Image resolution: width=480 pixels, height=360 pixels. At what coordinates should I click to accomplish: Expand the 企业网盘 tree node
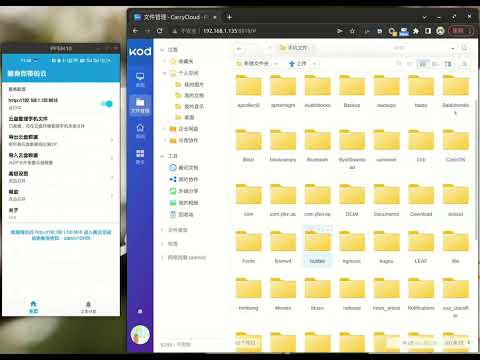tap(164, 129)
